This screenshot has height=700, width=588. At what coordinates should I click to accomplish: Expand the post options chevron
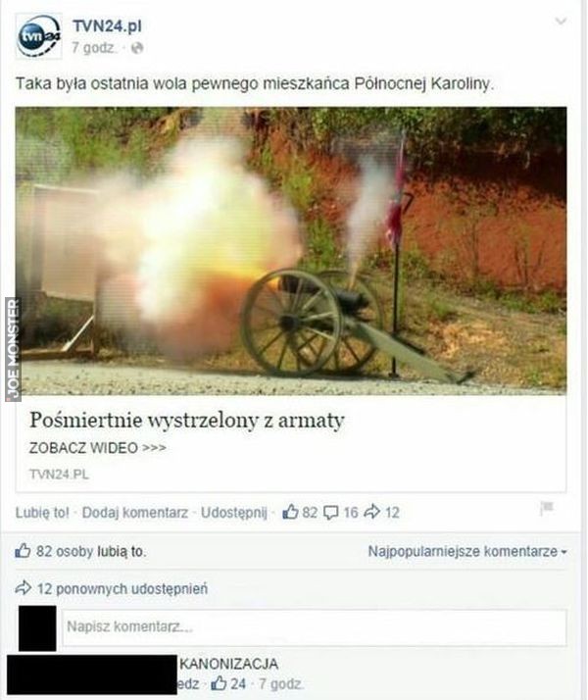[561, 21]
